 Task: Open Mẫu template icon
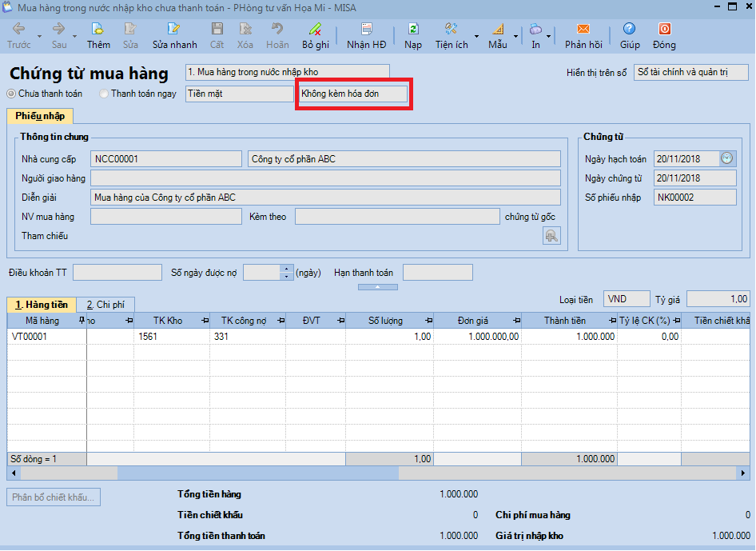[498, 36]
